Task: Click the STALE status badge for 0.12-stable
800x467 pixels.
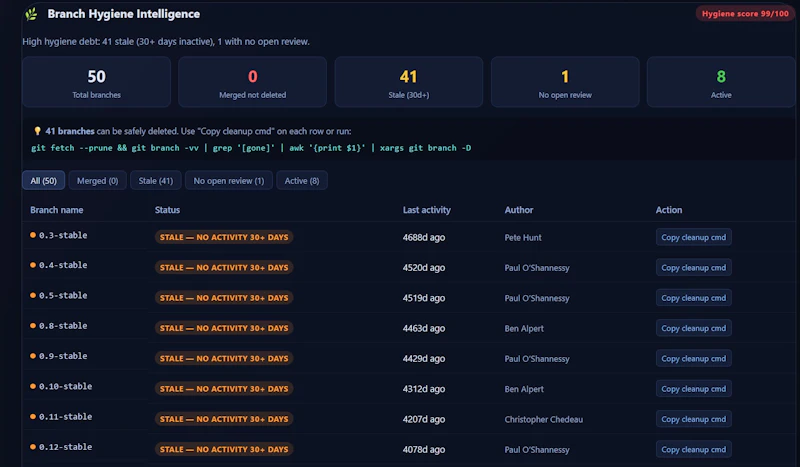Action: click(224, 450)
